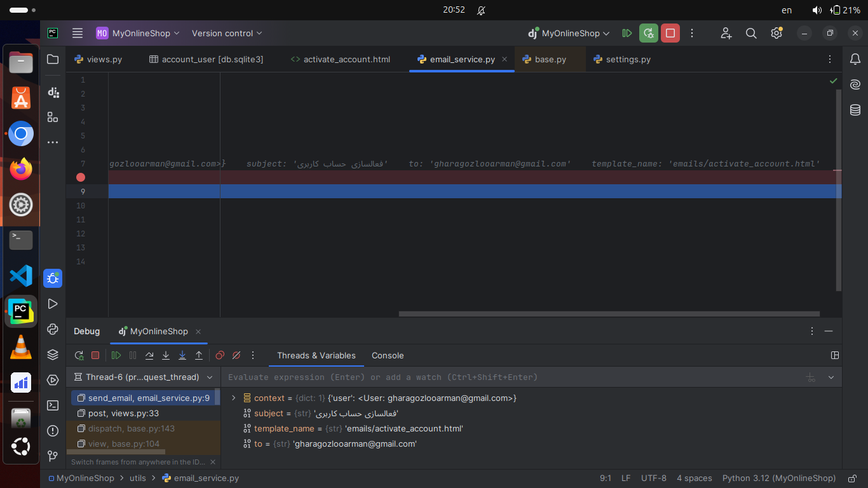Screen dimensions: 868x488
Task: Stop the running MyOnlineShop process
Action: click(x=670, y=33)
